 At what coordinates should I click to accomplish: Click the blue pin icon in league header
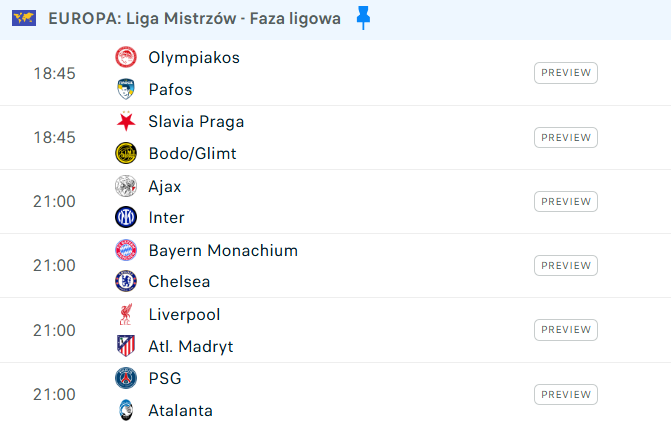363,18
